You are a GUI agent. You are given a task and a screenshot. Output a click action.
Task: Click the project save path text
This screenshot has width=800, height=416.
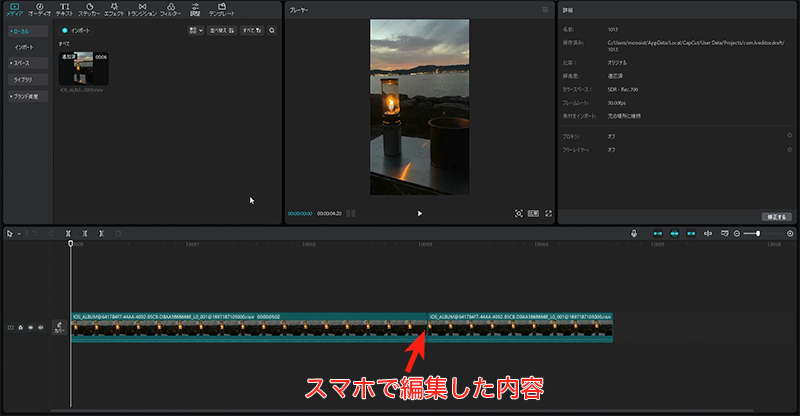[696, 46]
